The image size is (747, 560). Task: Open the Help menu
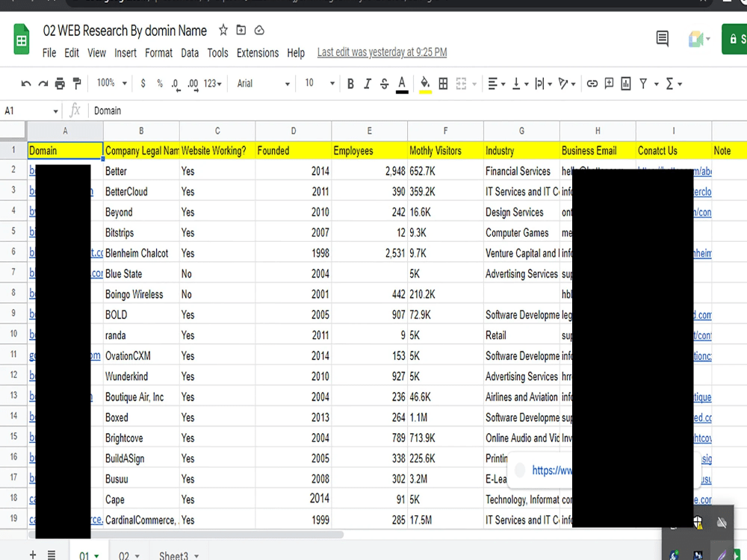tap(296, 53)
